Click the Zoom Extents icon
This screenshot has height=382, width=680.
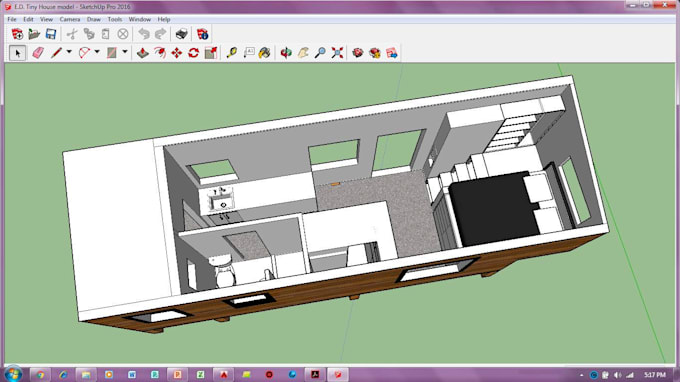pos(337,53)
